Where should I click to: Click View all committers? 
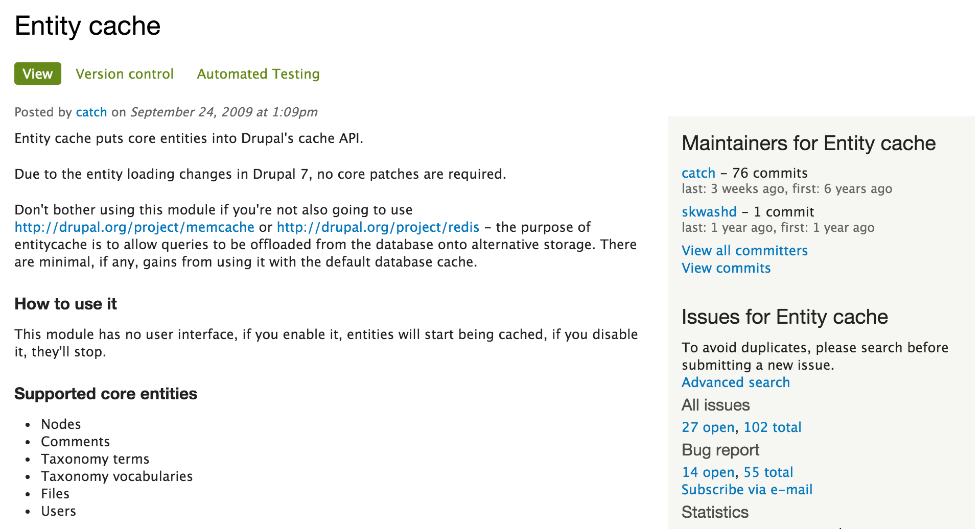pyautogui.click(x=744, y=251)
